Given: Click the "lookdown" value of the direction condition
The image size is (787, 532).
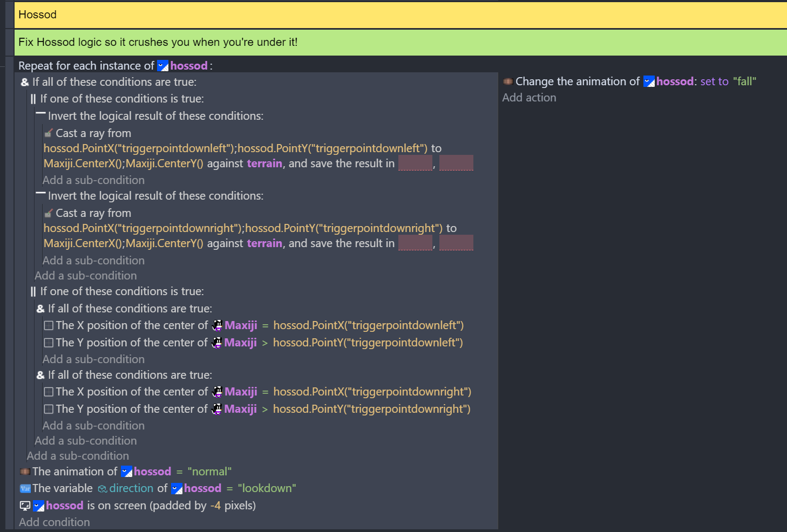Looking at the screenshot, I should pyautogui.click(x=267, y=488).
